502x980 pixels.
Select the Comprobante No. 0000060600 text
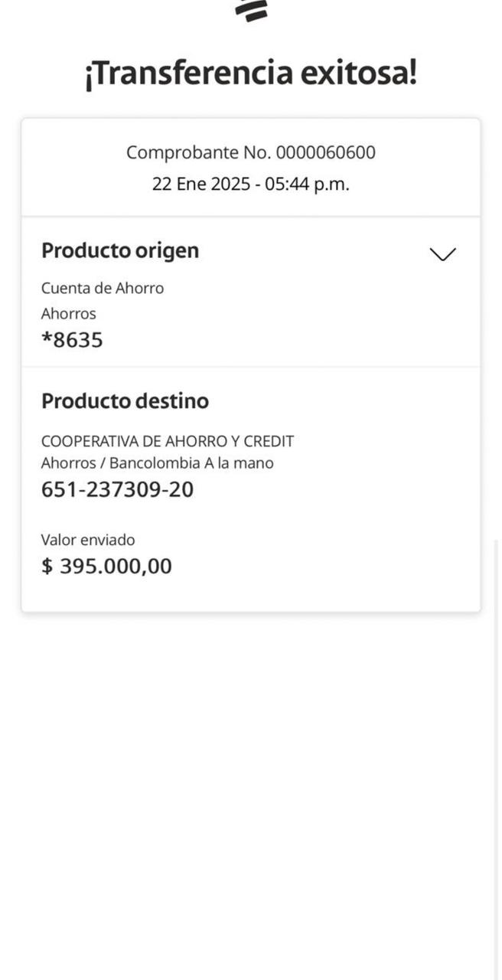[251, 152]
